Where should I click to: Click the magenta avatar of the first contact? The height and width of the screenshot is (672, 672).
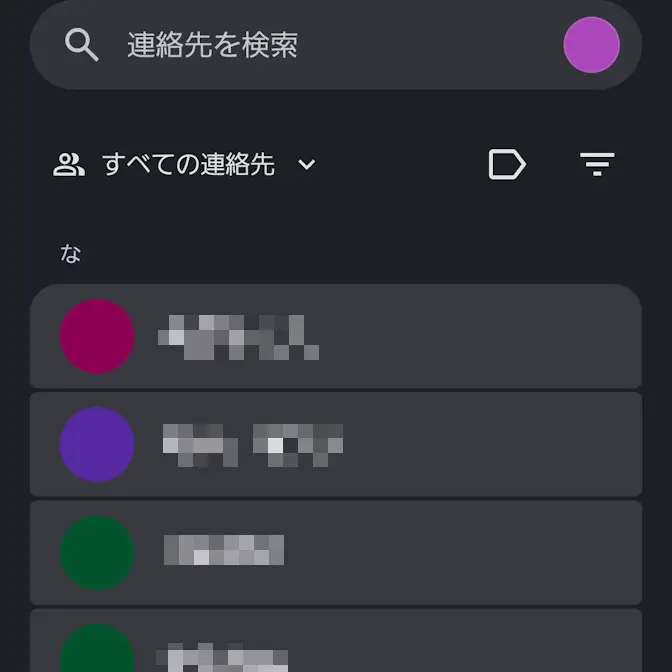(x=97, y=337)
